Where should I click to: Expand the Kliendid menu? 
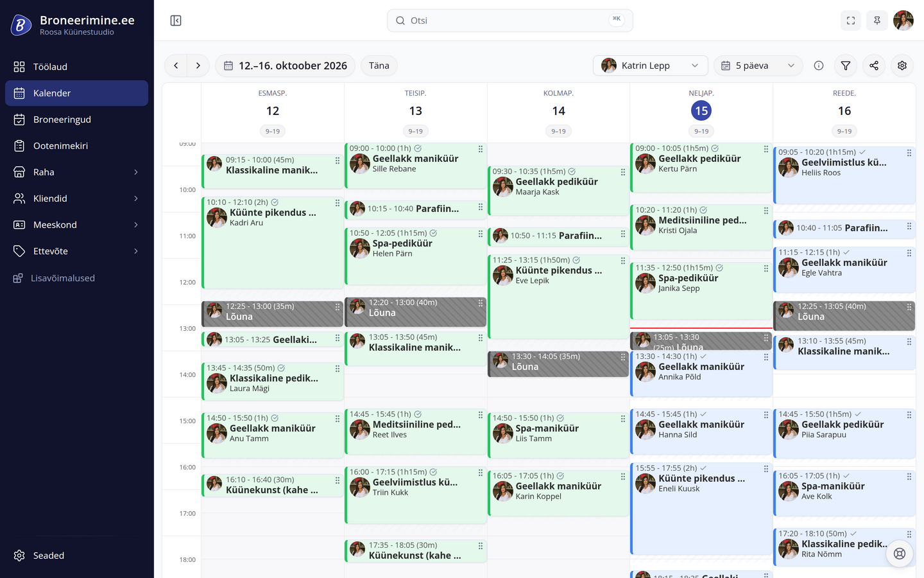77,198
